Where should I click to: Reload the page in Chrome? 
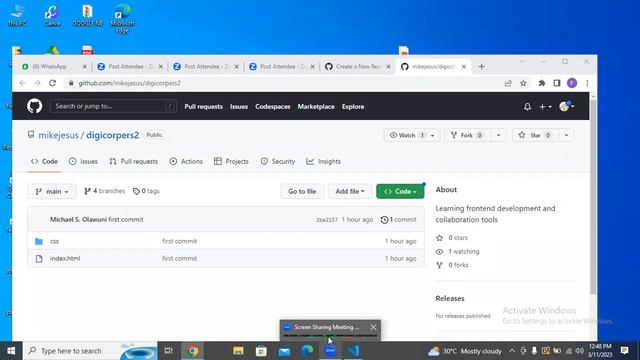point(52,83)
